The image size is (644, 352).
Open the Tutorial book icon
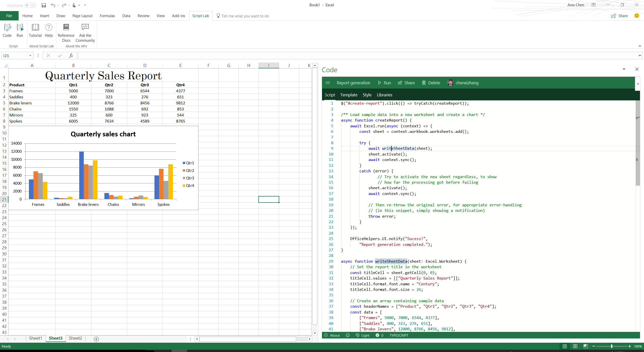pos(35,27)
